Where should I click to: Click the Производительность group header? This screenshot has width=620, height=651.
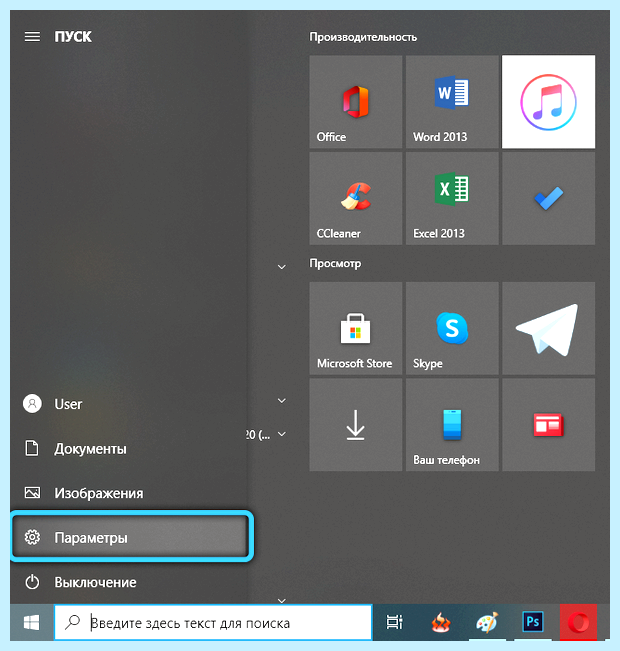[363, 37]
